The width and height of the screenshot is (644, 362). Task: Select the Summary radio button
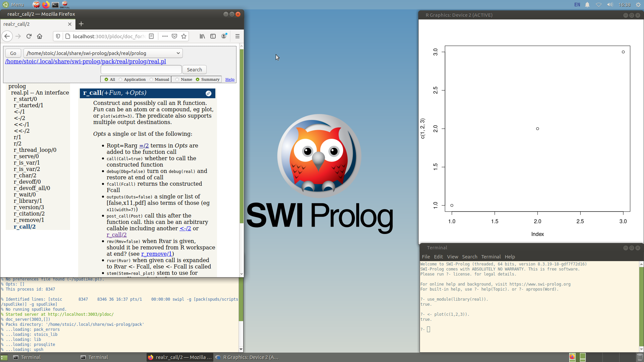[198, 79]
